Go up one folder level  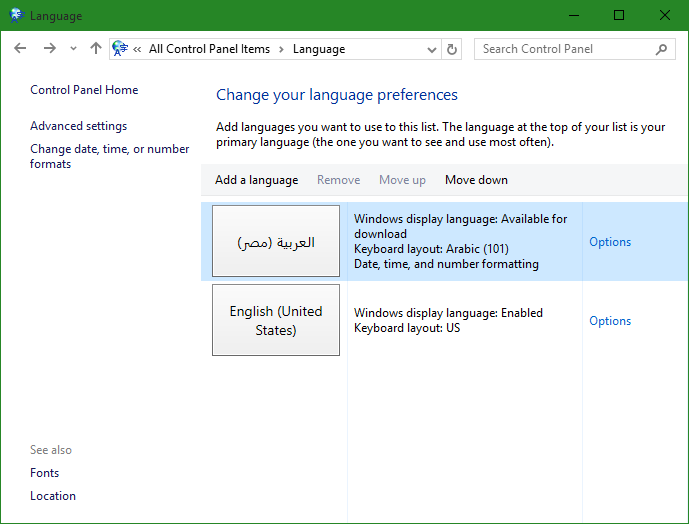click(x=96, y=48)
